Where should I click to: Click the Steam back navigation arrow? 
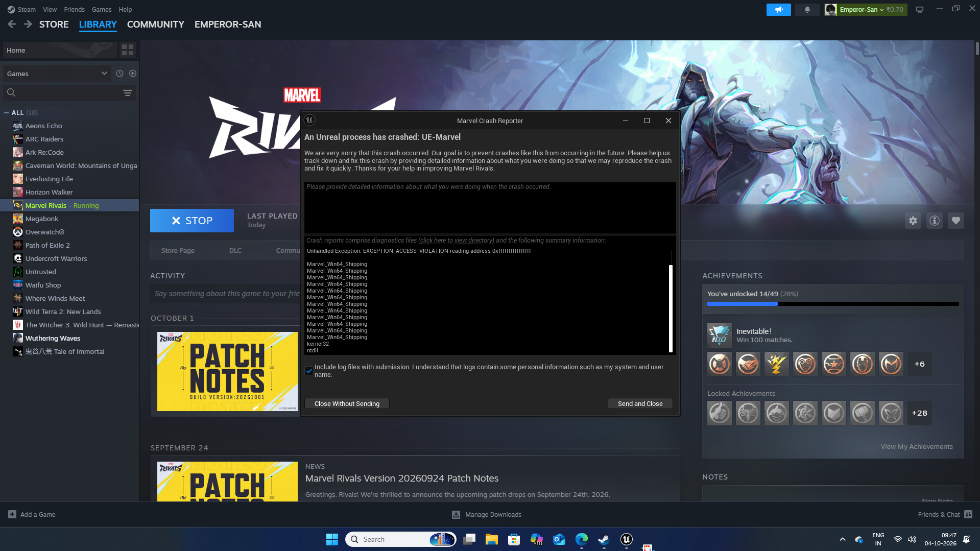pos(12,24)
